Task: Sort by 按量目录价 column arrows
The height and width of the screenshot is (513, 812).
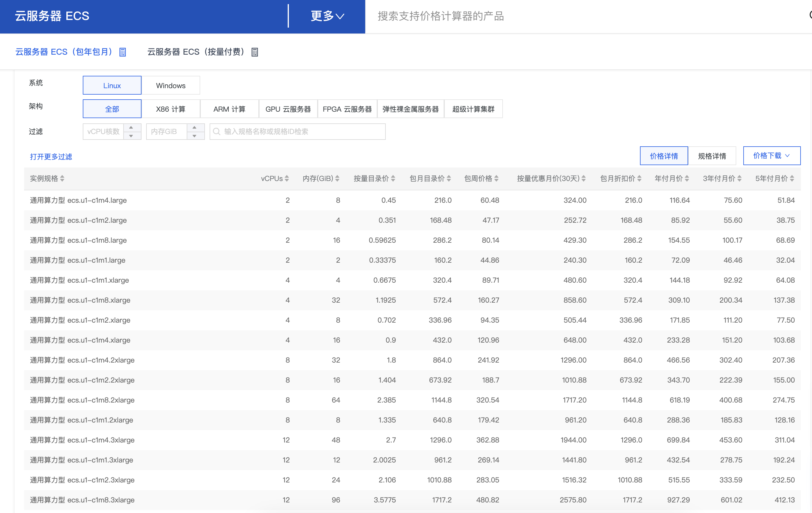Action: pos(393,179)
